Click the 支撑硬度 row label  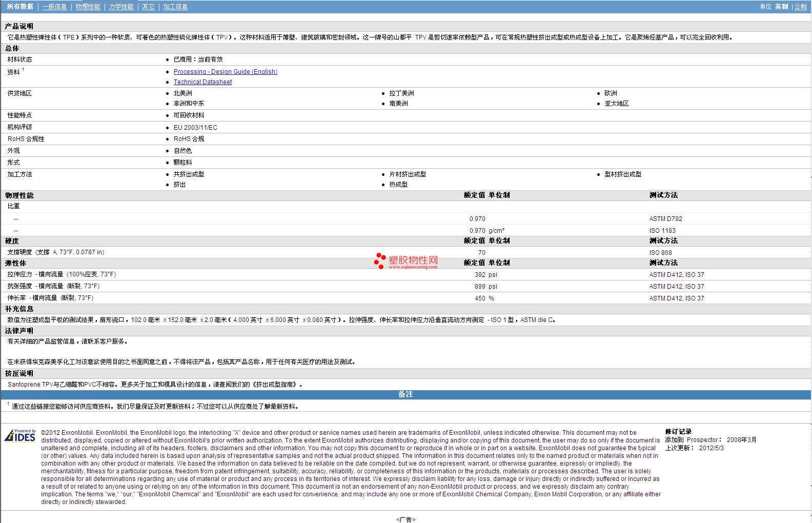[56, 252]
